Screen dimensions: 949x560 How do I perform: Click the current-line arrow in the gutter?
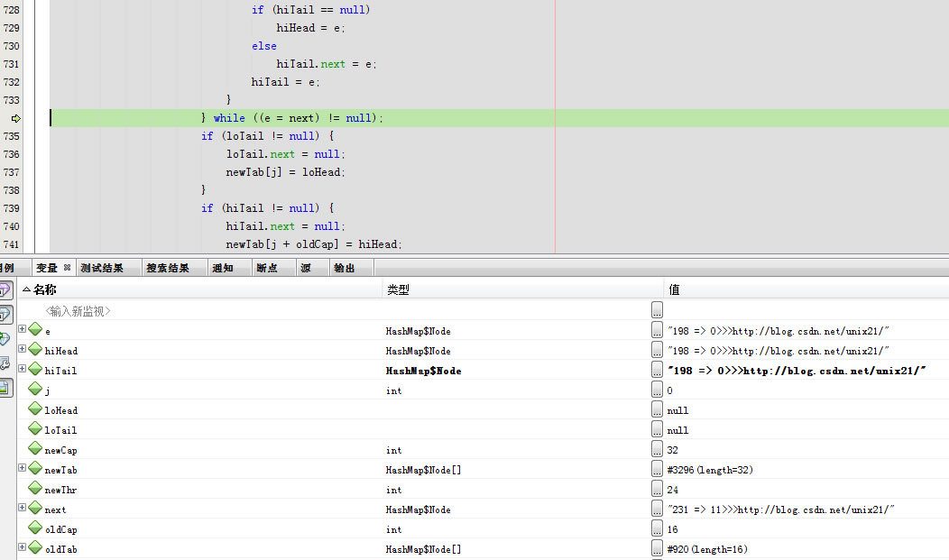coord(15,118)
